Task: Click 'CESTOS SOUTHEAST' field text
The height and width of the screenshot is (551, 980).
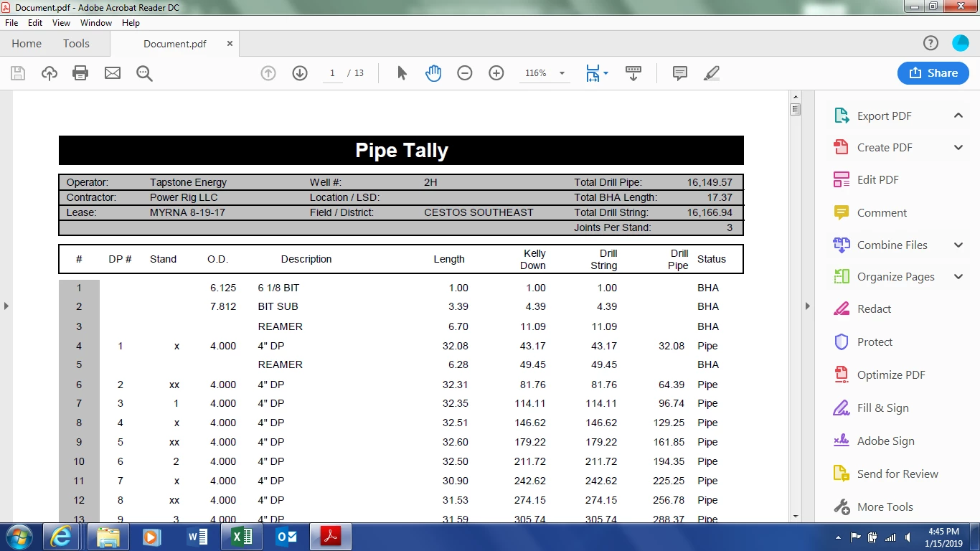Action: click(x=479, y=212)
